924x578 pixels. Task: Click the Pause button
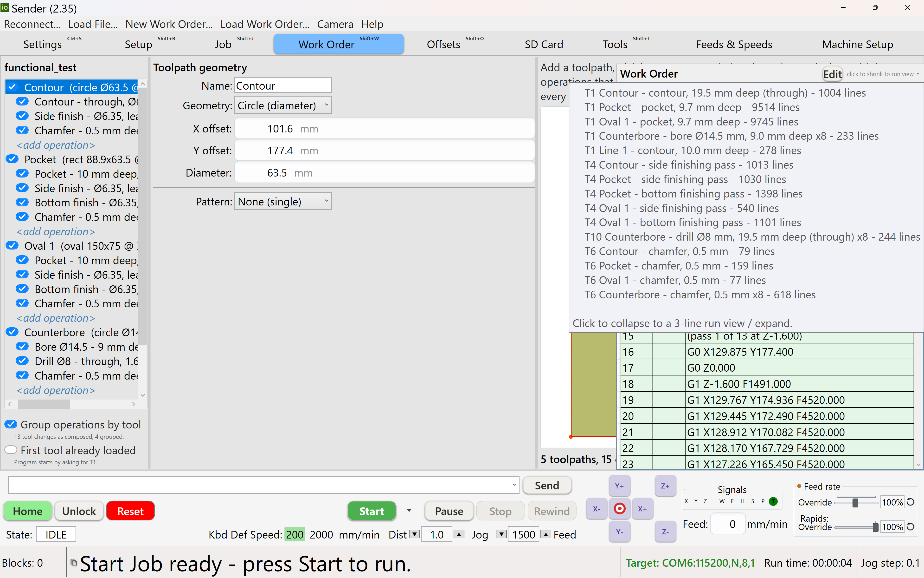(449, 511)
